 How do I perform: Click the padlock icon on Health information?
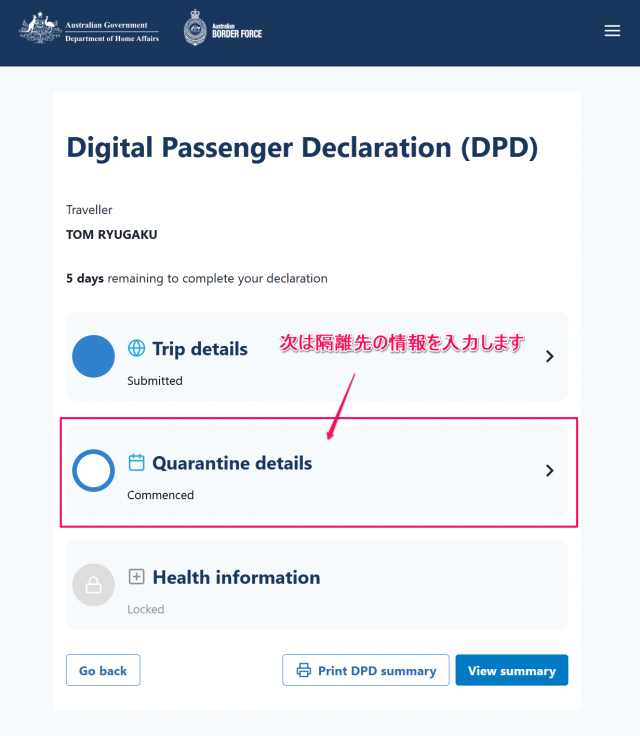tap(93, 585)
